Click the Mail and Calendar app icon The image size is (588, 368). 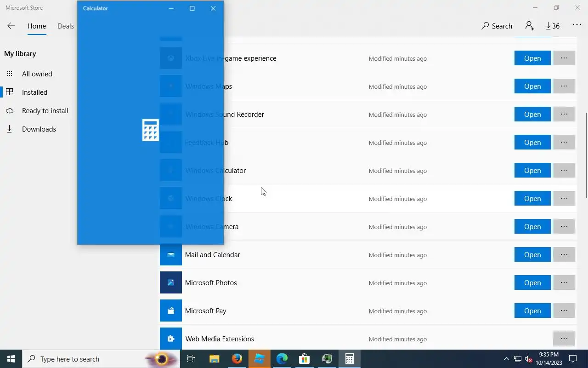pyautogui.click(x=171, y=255)
